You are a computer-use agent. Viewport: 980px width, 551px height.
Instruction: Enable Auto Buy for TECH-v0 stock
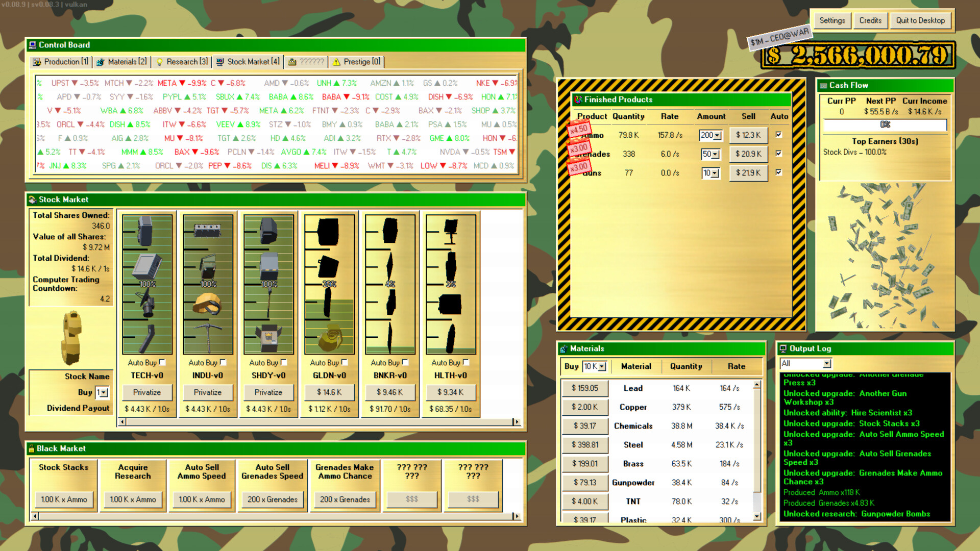click(x=162, y=362)
